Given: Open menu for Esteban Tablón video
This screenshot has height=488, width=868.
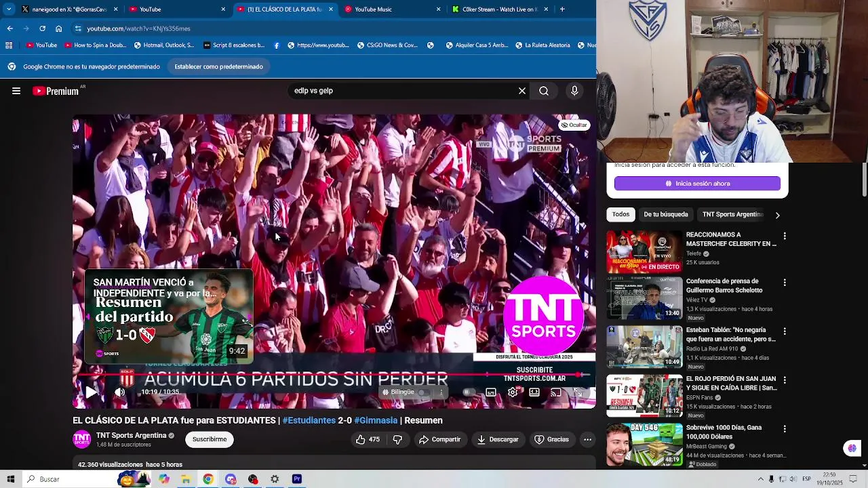Looking at the screenshot, I should click(x=785, y=331).
